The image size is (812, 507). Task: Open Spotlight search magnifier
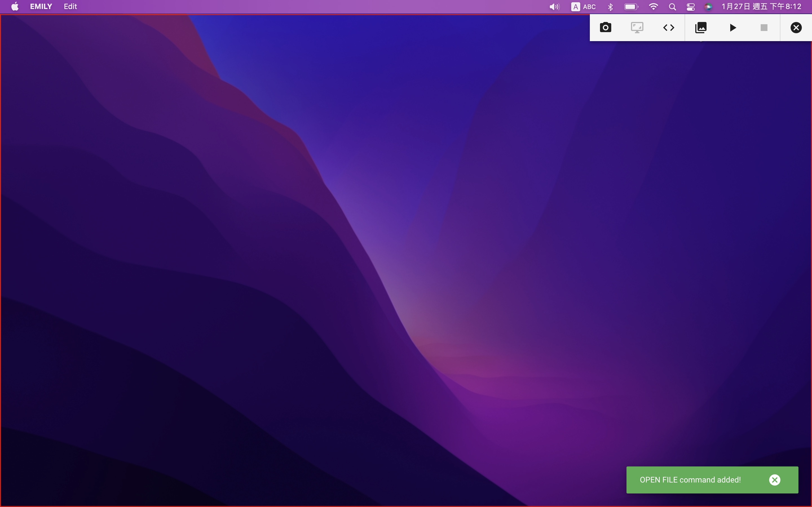pos(672,7)
